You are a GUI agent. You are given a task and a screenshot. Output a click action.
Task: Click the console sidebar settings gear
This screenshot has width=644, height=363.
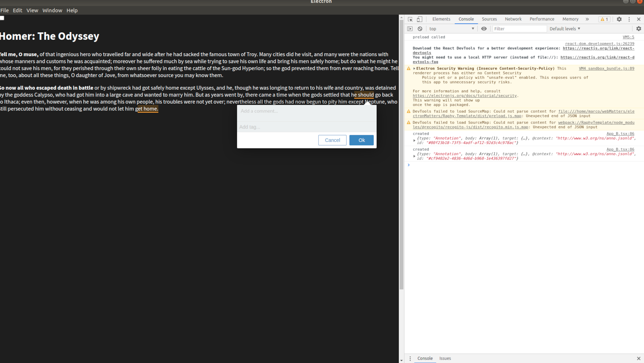click(638, 29)
